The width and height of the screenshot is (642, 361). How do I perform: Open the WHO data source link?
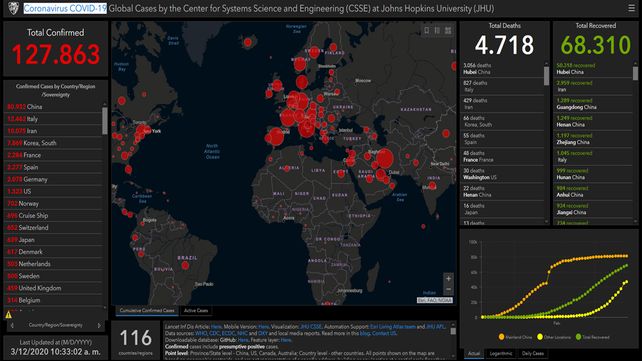tap(201, 334)
